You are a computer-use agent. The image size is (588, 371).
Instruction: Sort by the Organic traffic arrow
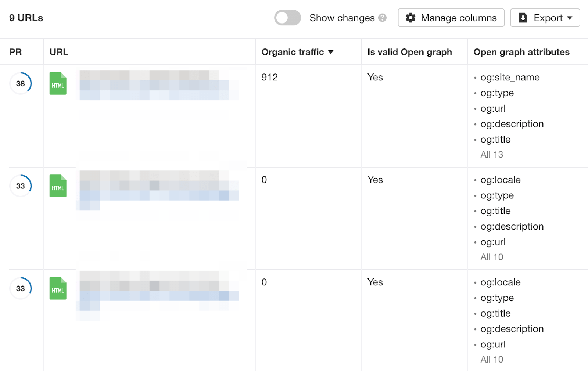click(x=331, y=52)
